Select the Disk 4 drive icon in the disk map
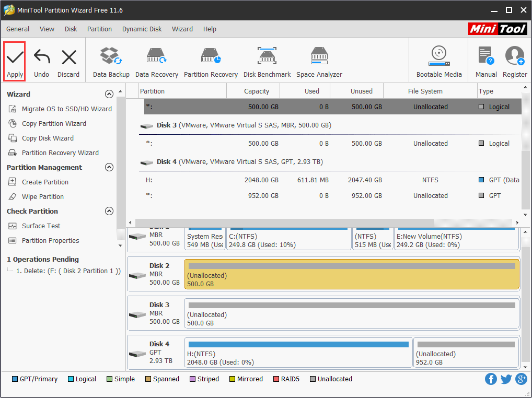532x398 pixels. (137, 354)
